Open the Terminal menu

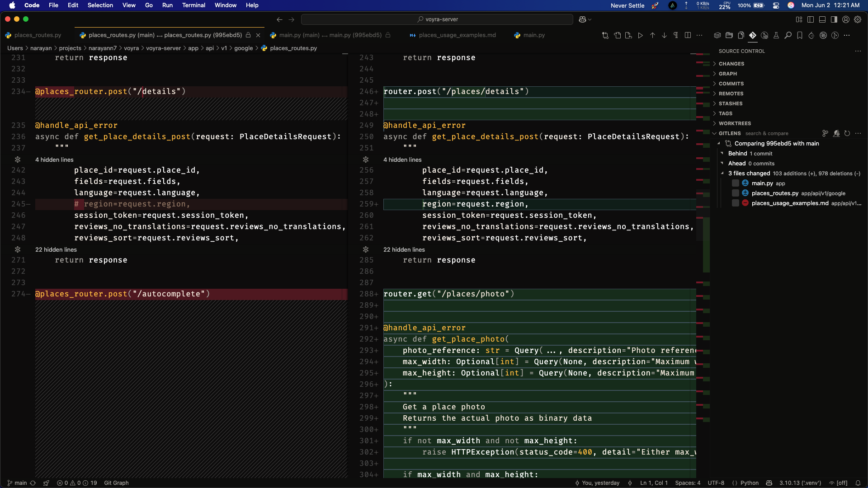click(x=193, y=5)
